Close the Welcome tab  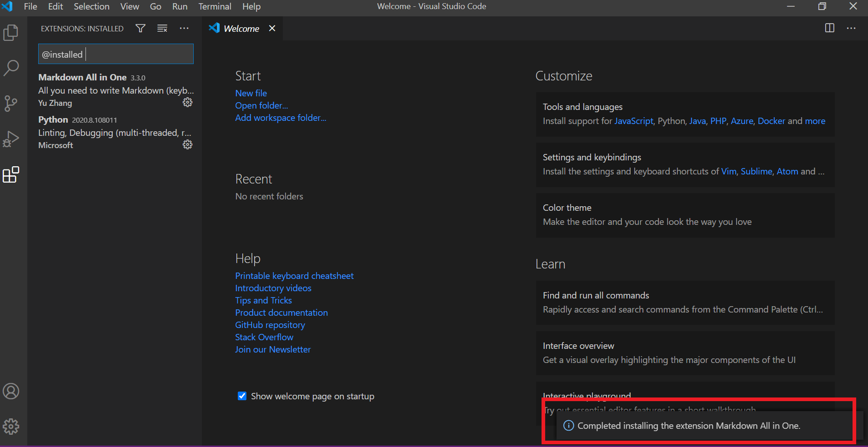click(x=272, y=28)
